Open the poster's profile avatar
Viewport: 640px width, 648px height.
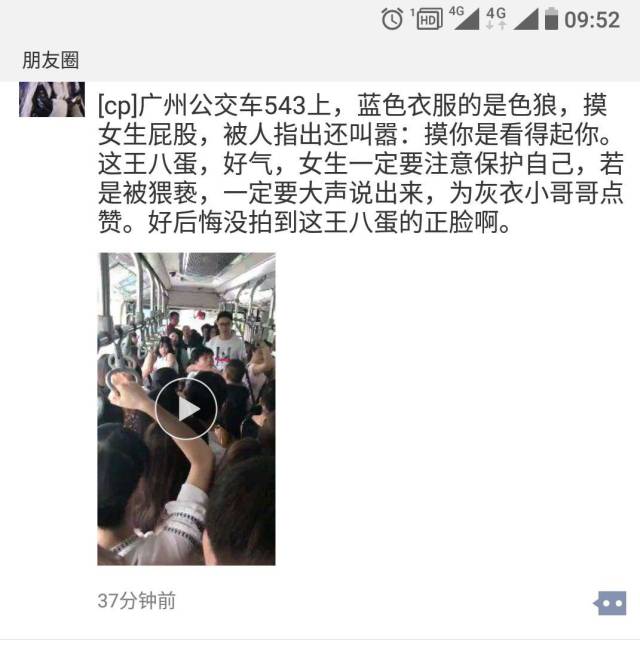52,99
